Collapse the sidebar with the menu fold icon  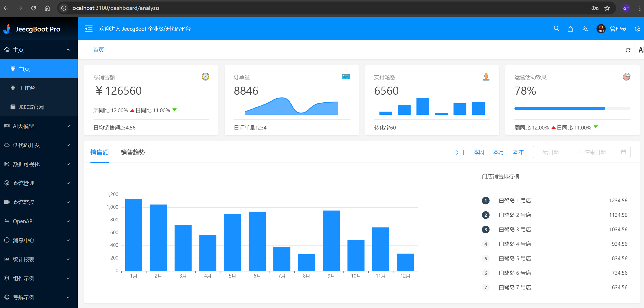pos(89,29)
